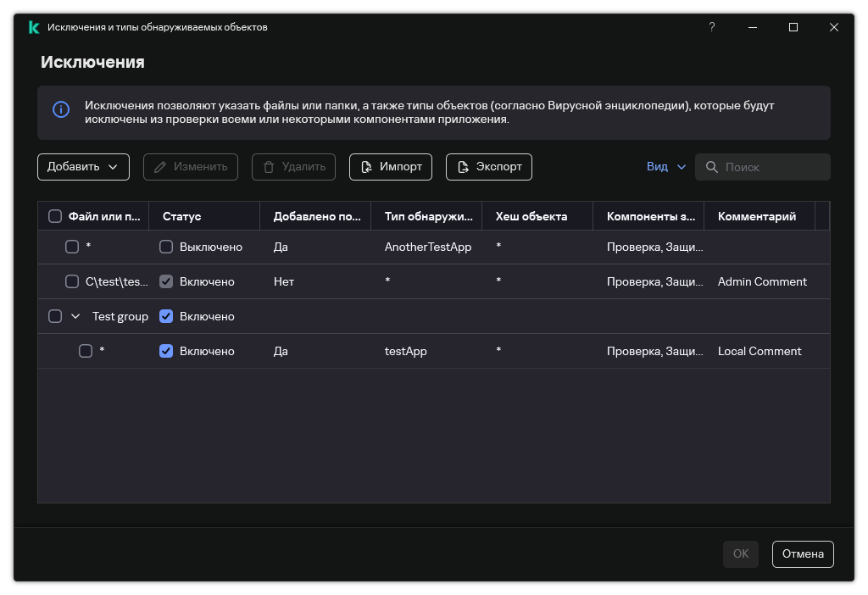
Task: Click the Отмена button
Action: (803, 554)
